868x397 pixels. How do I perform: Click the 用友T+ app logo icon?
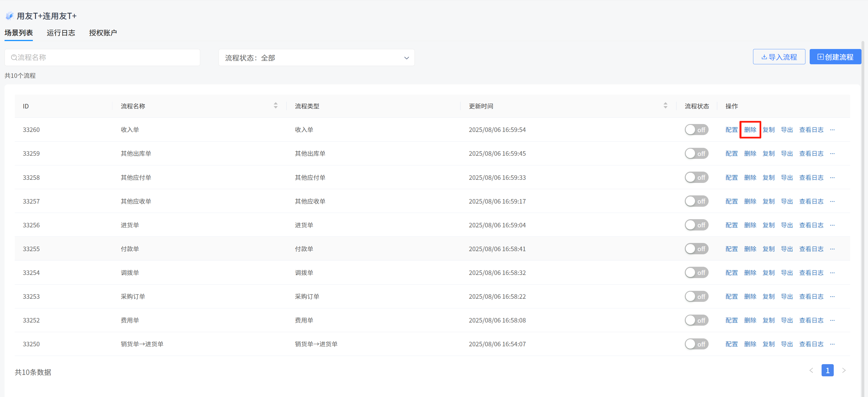(x=9, y=16)
